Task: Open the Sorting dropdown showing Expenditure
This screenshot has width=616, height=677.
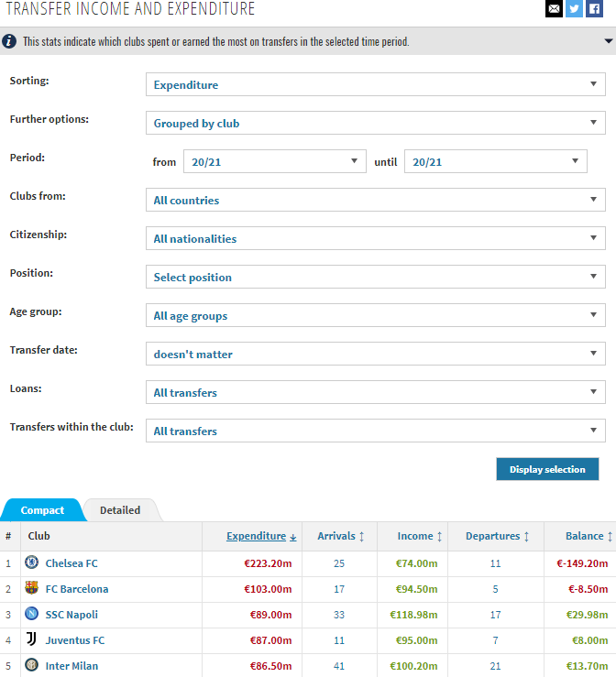Action: [376, 84]
